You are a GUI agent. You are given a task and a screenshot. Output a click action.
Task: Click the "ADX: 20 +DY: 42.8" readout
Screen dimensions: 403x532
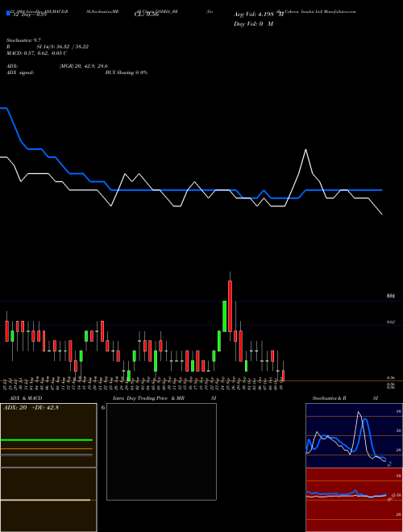31,408
